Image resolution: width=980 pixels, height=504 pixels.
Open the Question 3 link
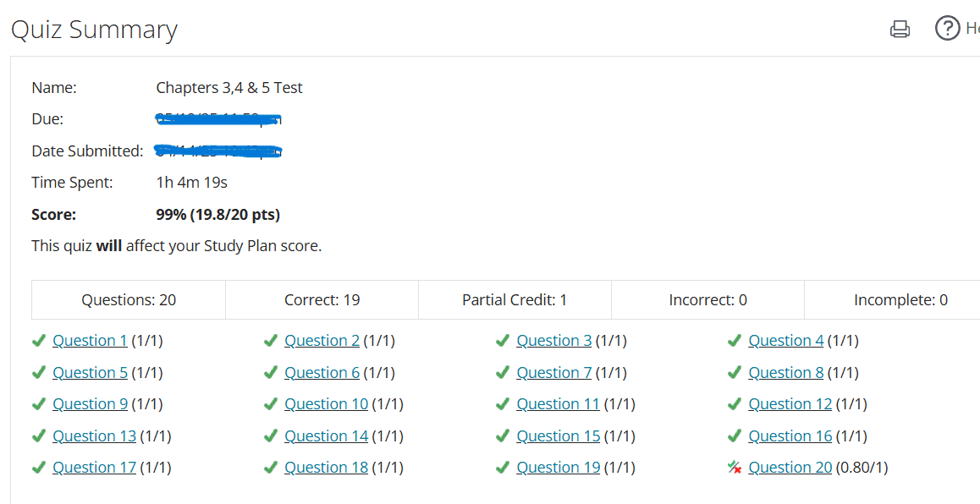tap(553, 341)
